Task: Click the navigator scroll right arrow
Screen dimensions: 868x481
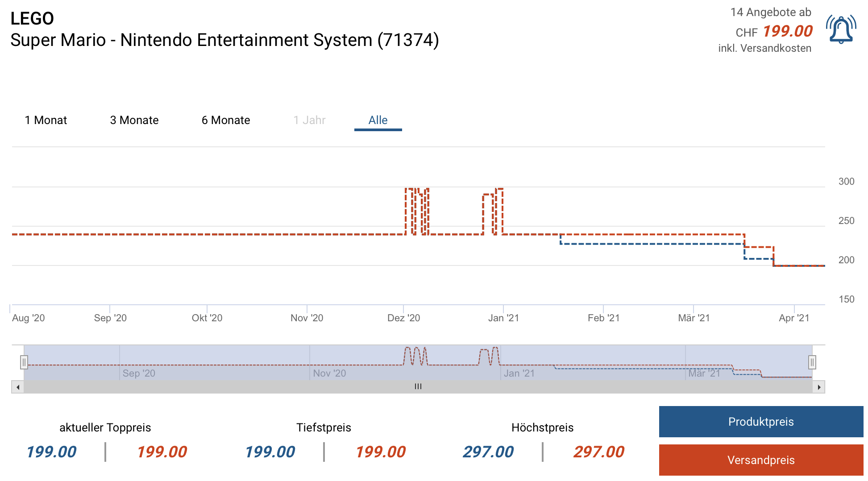Action: [x=819, y=387]
